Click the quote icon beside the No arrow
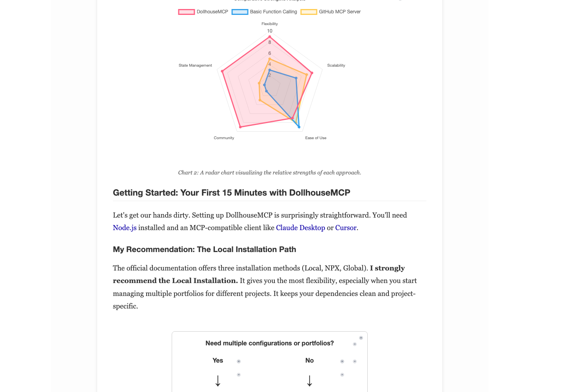 (342, 375)
